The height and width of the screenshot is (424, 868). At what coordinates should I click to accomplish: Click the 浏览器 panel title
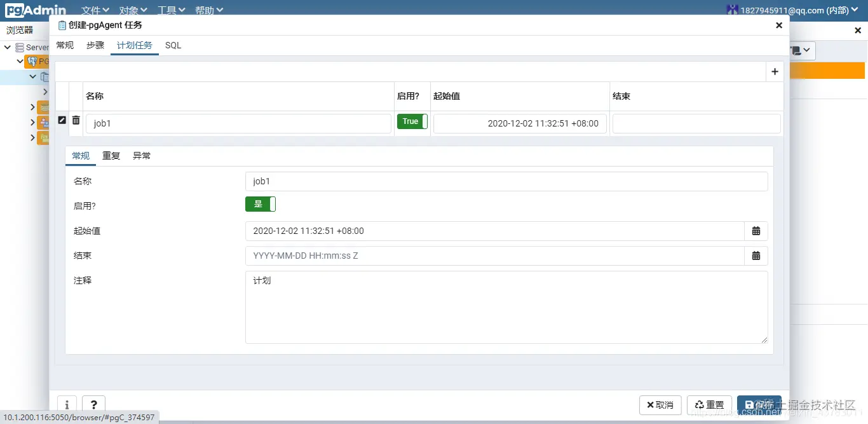[x=20, y=30]
